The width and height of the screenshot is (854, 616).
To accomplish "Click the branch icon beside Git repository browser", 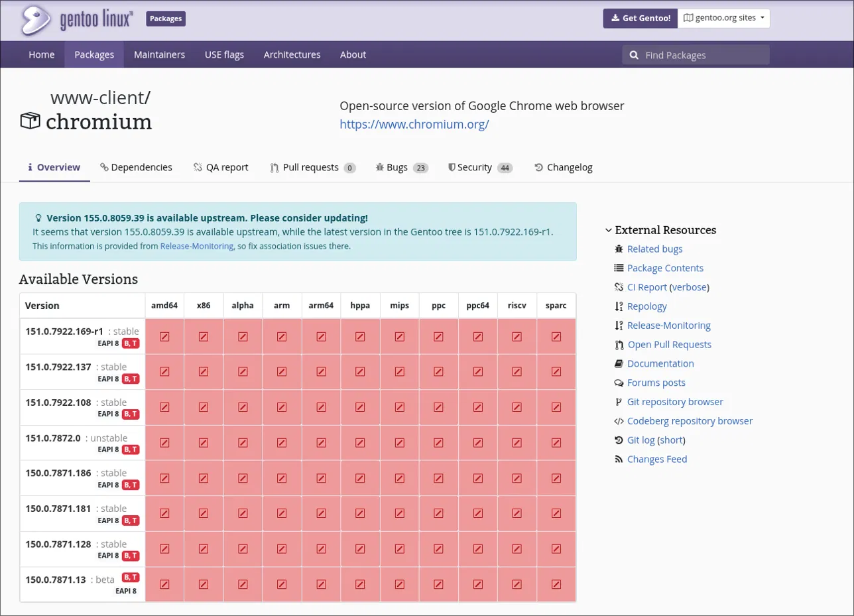I will [x=619, y=402].
